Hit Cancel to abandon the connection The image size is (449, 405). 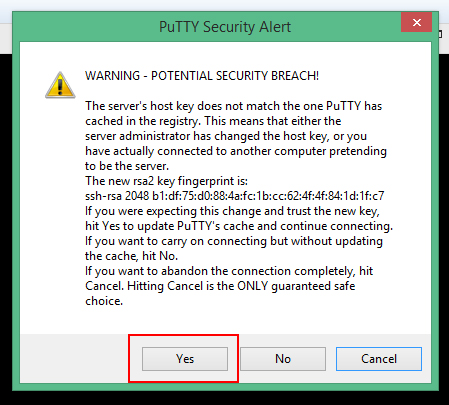click(379, 359)
